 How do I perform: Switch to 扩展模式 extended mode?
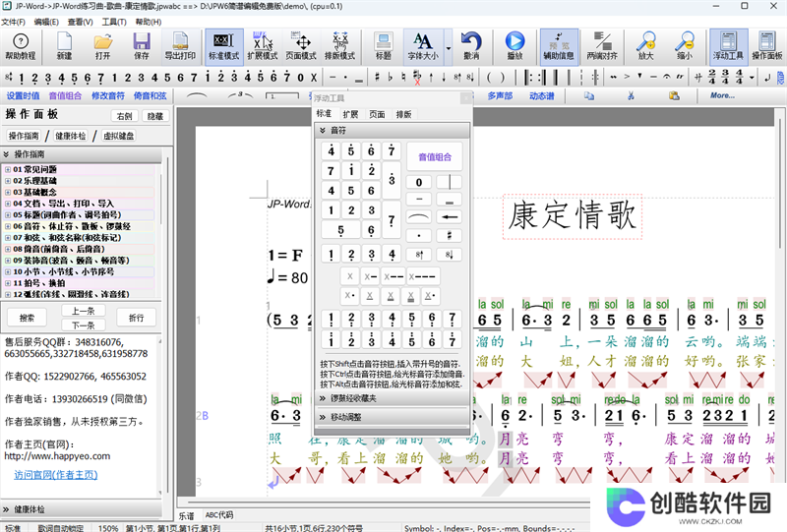pos(263,46)
